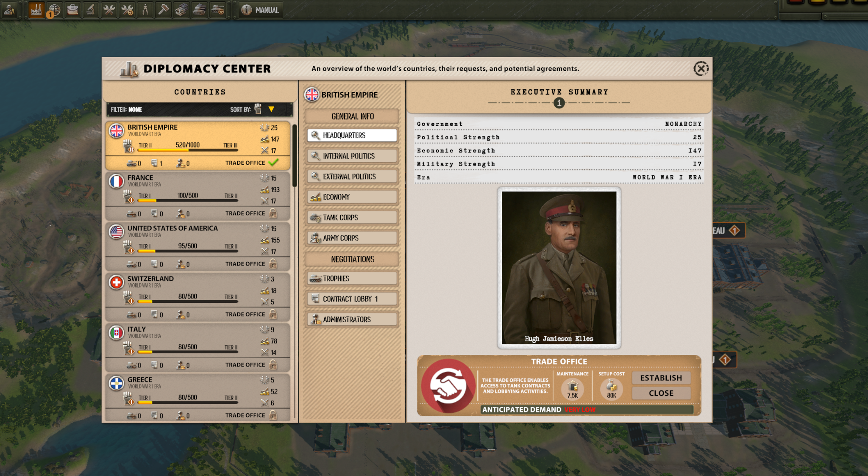Click the tank icon in top toolbar
Viewport: 868px width, 476px height.
(199, 10)
